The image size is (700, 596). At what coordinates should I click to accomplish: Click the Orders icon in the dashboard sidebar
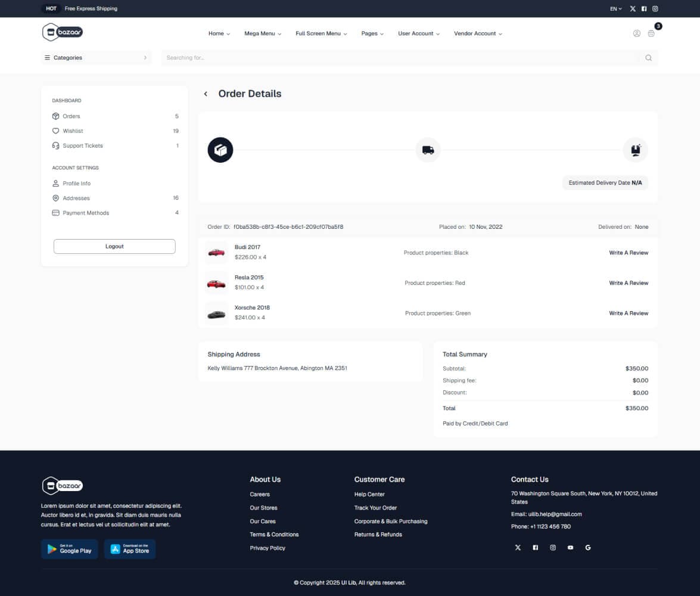[x=56, y=116]
